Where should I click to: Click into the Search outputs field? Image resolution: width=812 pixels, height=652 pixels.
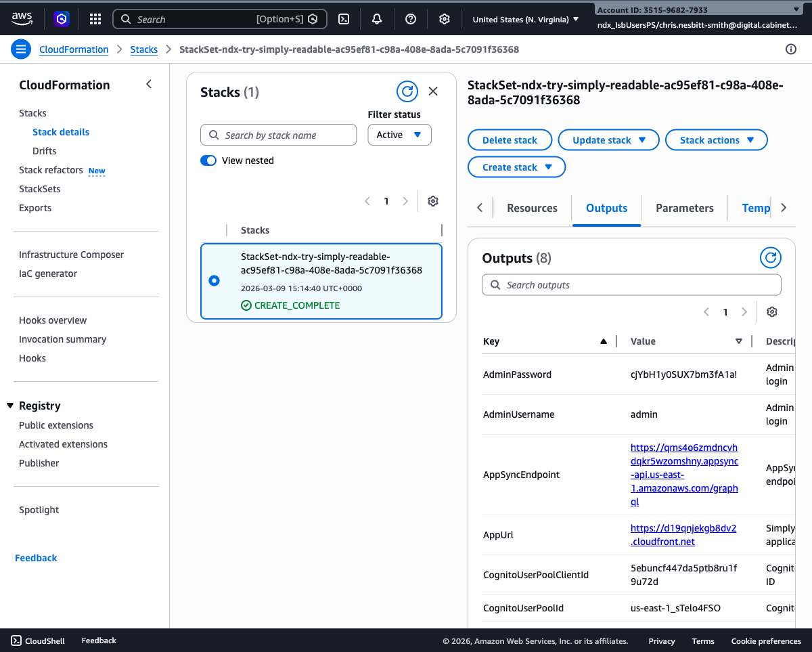pos(631,284)
